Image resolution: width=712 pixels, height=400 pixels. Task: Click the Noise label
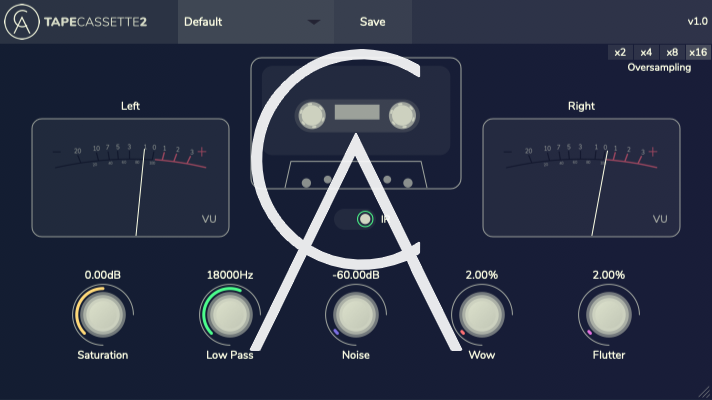tap(356, 355)
